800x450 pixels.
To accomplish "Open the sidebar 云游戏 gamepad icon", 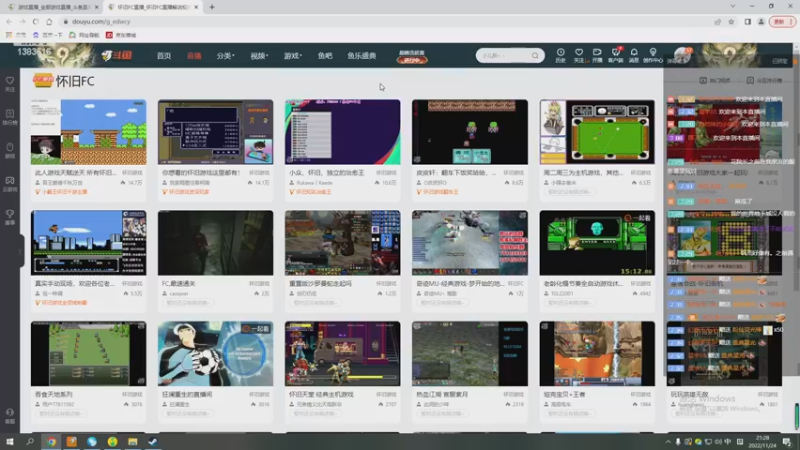I will pos(10,184).
